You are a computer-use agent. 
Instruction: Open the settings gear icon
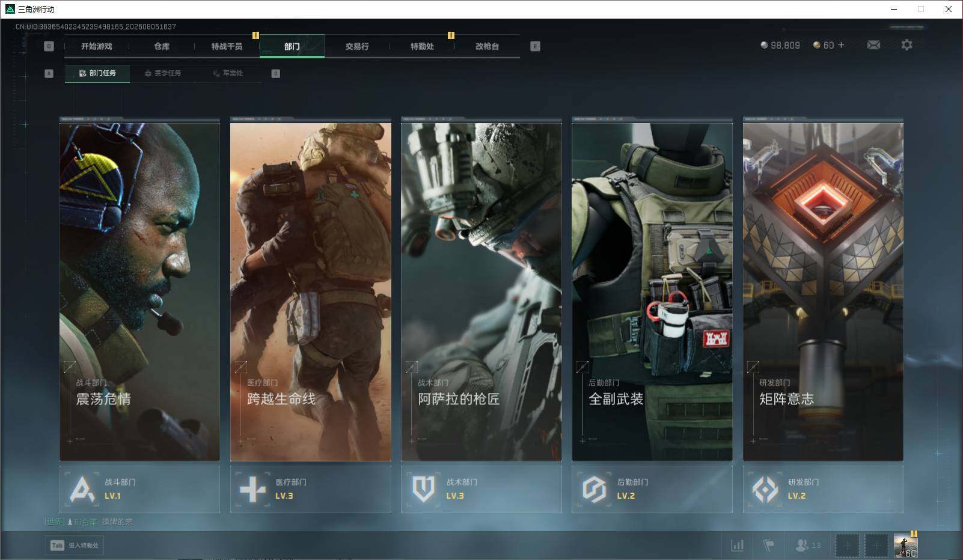click(x=906, y=45)
